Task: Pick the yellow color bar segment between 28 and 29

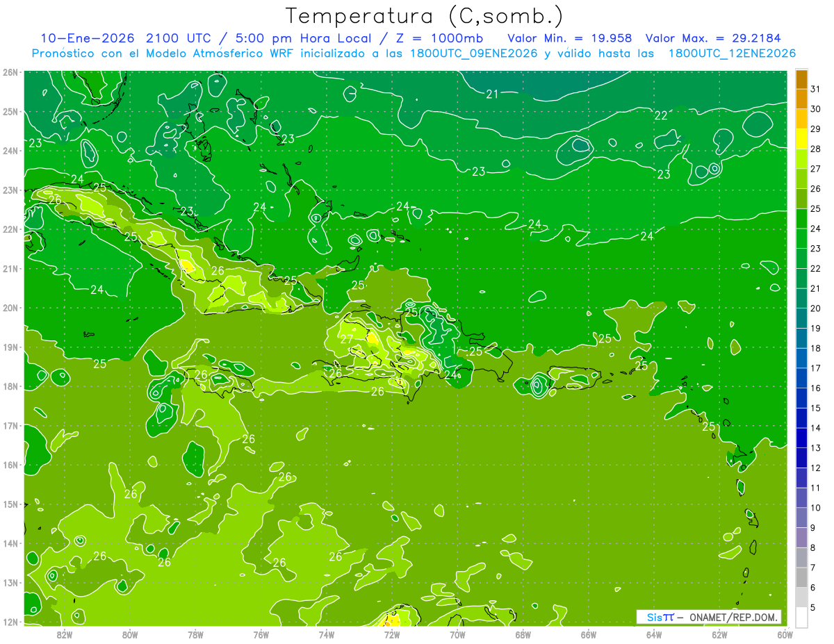Action: 801,138
